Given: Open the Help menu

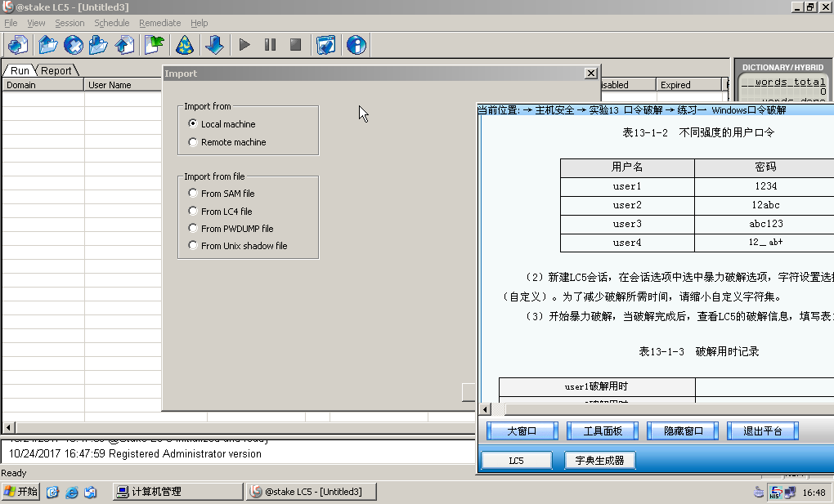Looking at the screenshot, I should (x=200, y=23).
